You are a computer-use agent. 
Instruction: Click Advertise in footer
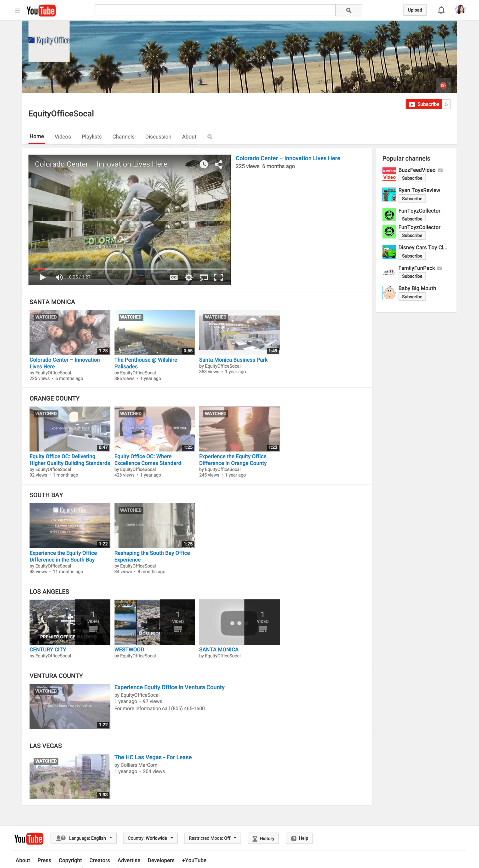(x=129, y=860)
